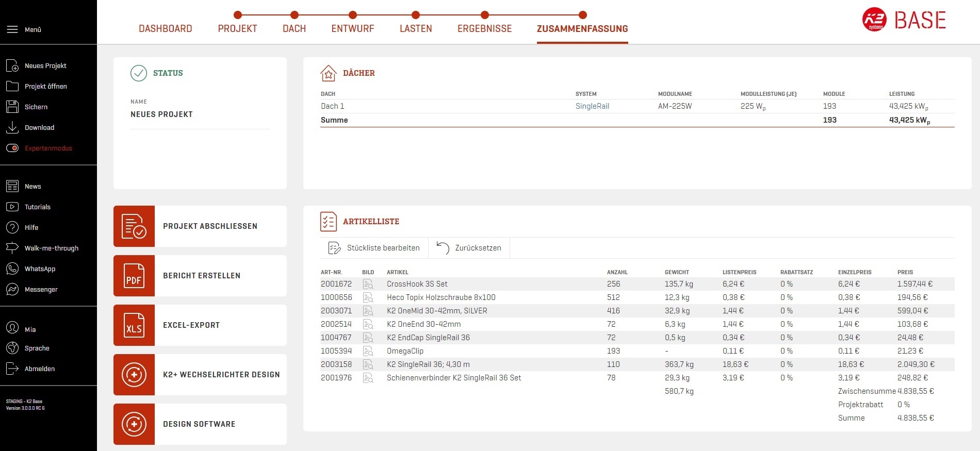This screenshot has height=451, width=980.
Task: Click the Neues Projekt icon in sidebar
Action: (x=12, y=65)
